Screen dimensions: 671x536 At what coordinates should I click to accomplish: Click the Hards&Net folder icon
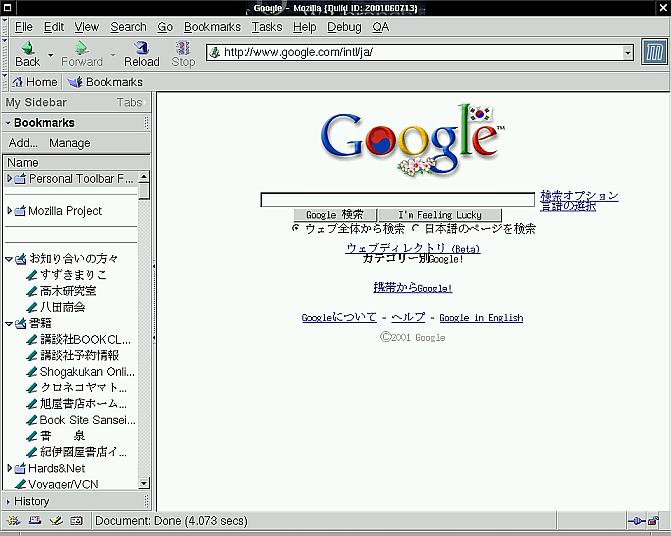pyautogui.click(x=20, y=468)
